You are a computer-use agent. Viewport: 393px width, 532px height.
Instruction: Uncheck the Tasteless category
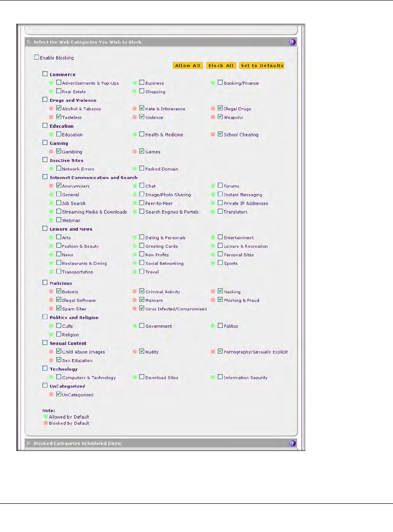tap(59, 117)
